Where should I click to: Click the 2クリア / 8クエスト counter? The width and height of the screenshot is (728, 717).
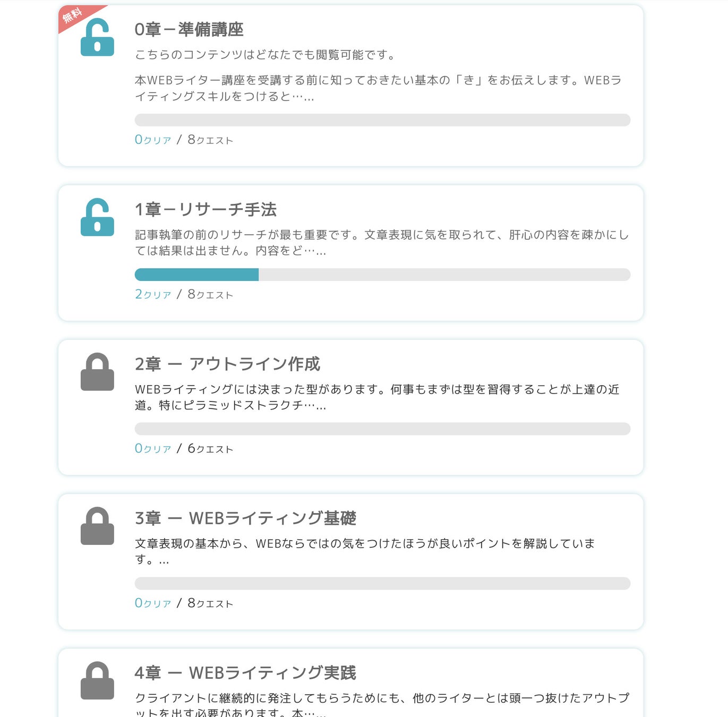(184, 294)
